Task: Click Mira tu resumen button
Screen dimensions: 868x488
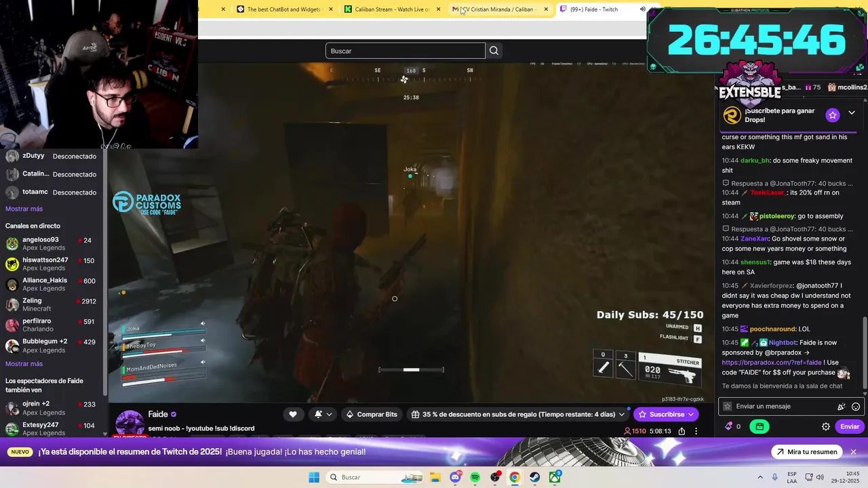Action: [x=807, y=452]
